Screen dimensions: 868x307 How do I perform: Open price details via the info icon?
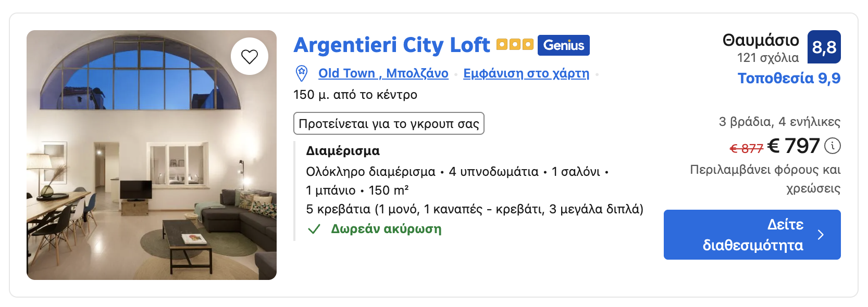tap(832, 146)
